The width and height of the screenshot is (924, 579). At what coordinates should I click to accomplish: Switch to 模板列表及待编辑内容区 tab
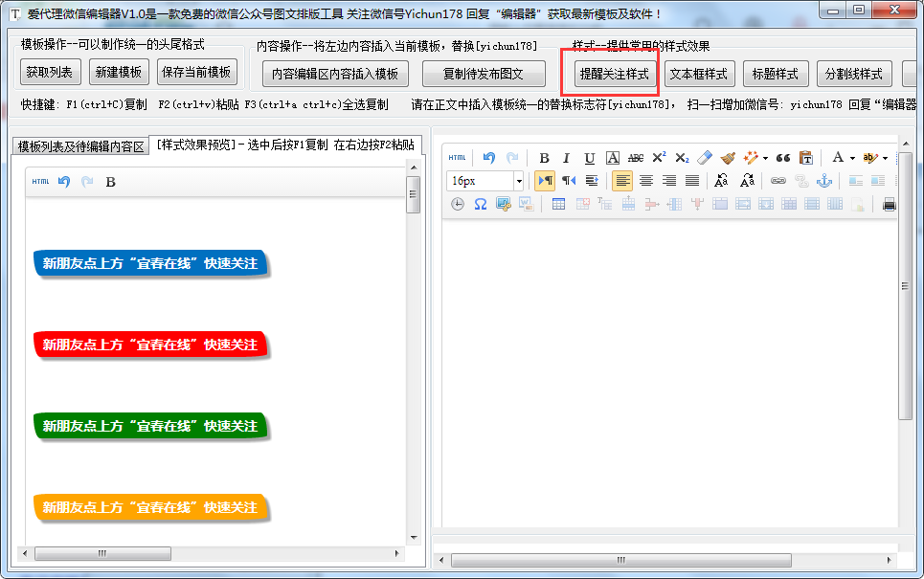tap(81, 146)
